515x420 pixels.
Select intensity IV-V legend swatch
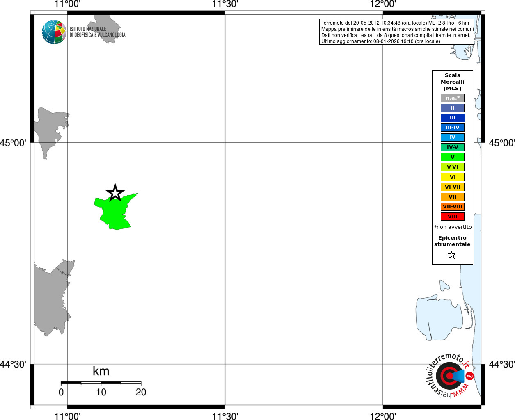click(x=453, y=147)
